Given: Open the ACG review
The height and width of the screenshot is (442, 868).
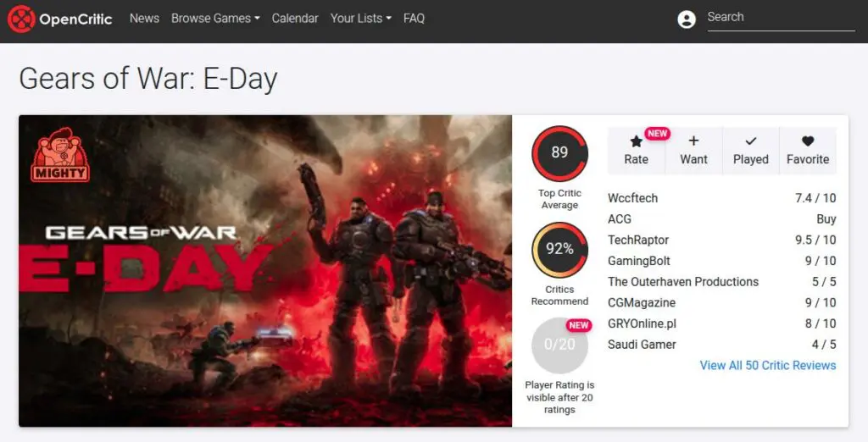Looking at the screenshot, I should click(620, 219).
